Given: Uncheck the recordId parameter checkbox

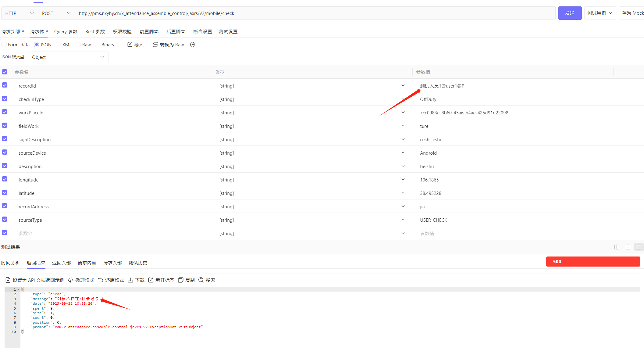Looking at the screenshot, I should pyautogui.click(x=5, y=85).
